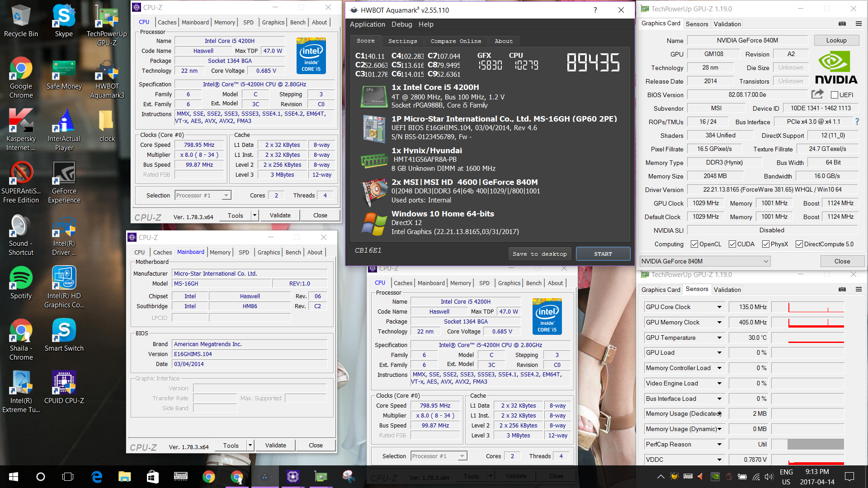Click the Manufacturer field in Mainboard CPU-Z
The image size is (868, 488).
[x=250, y=273]
